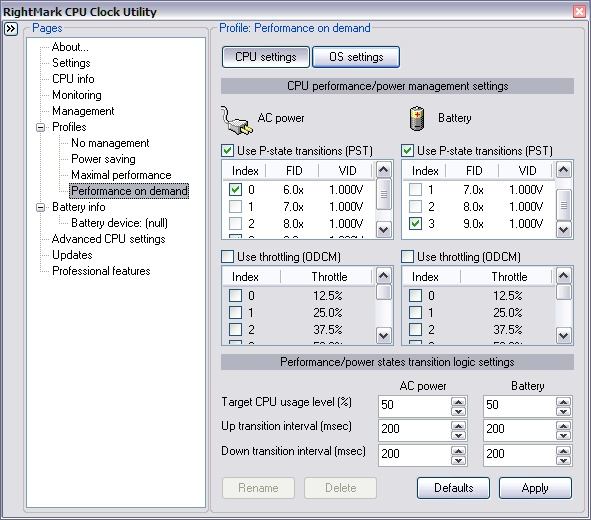Decrease Battery Target CPU usage level
The width and height of the screenshot is (591, 520).
(x=563, y=411)
